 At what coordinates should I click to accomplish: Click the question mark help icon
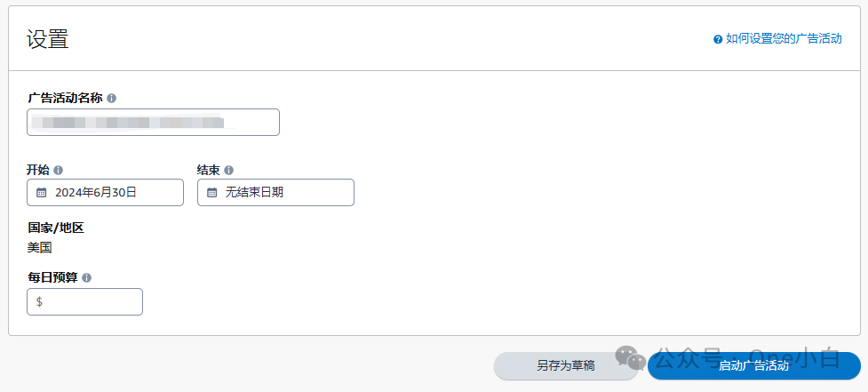718,39
